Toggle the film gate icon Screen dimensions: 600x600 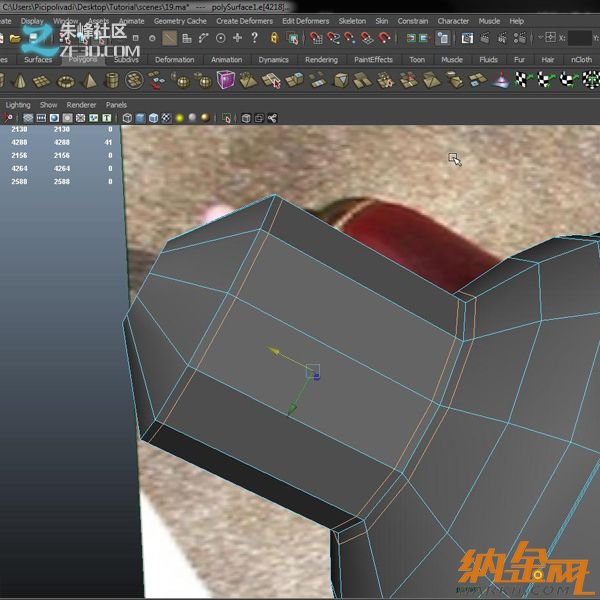41,118
